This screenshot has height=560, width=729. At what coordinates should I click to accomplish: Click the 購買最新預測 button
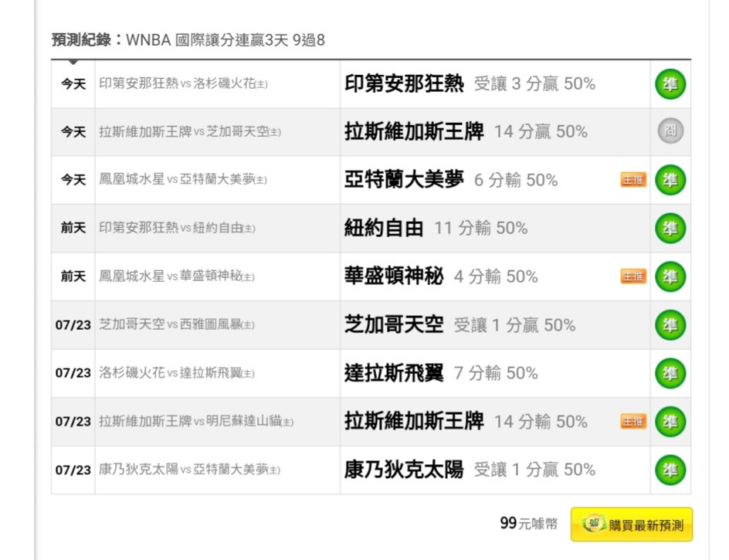(632, 524)
